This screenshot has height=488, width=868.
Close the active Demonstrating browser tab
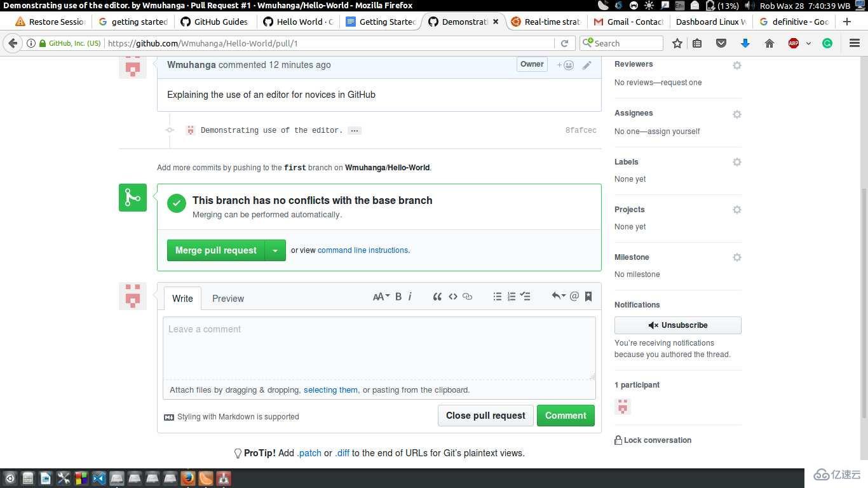[x=496, y=22]
